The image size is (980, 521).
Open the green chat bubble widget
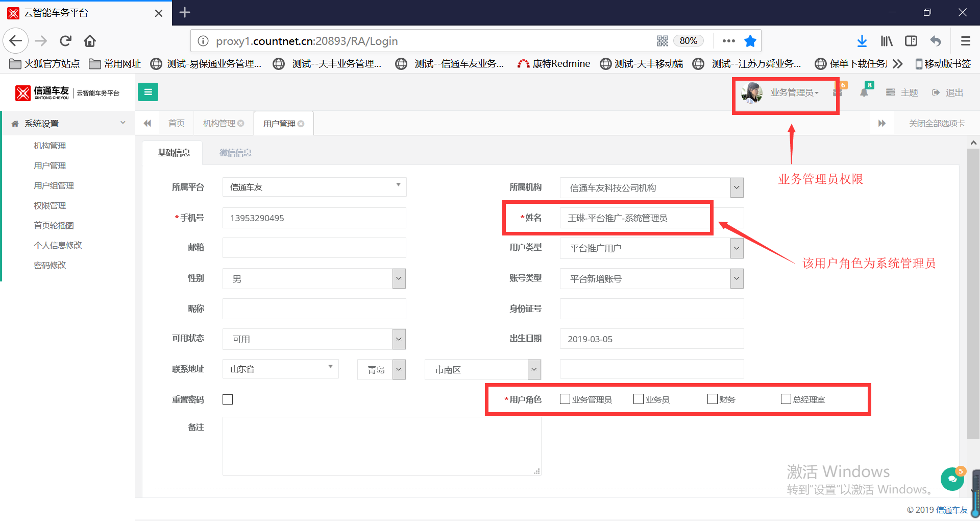pyautogui.click(x=952, y=479)
